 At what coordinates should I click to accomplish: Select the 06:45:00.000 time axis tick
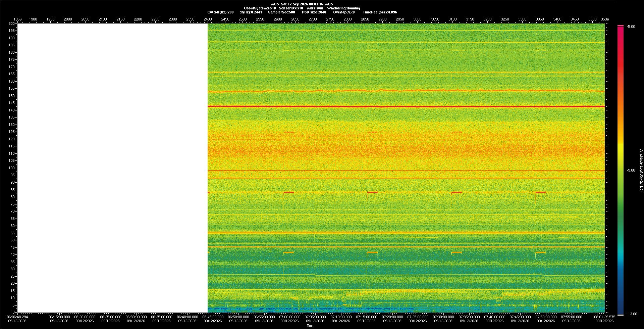click(x=213, y=317)
